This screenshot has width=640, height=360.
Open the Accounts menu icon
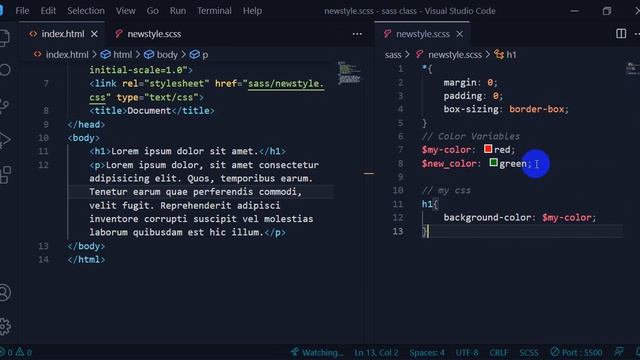click(x=4, y=293)
